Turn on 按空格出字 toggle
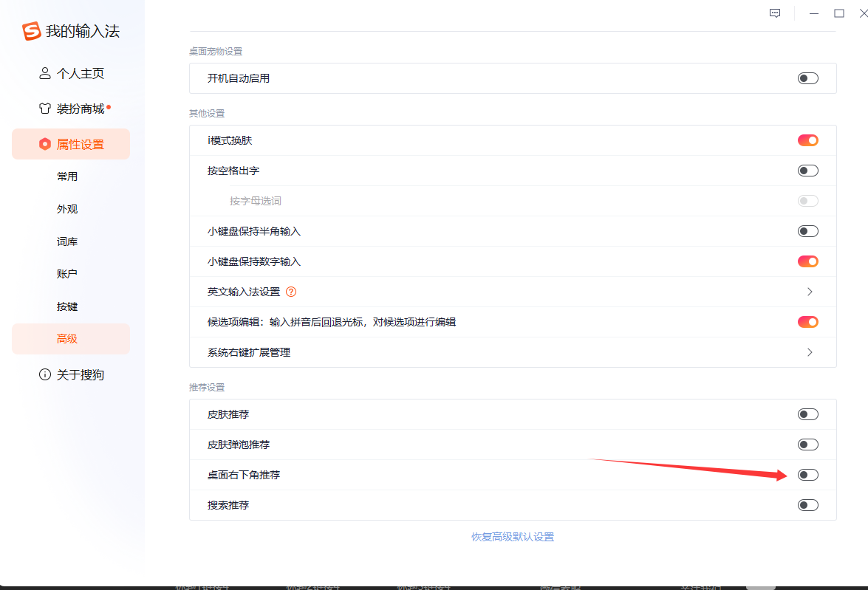 click(807, 171)
